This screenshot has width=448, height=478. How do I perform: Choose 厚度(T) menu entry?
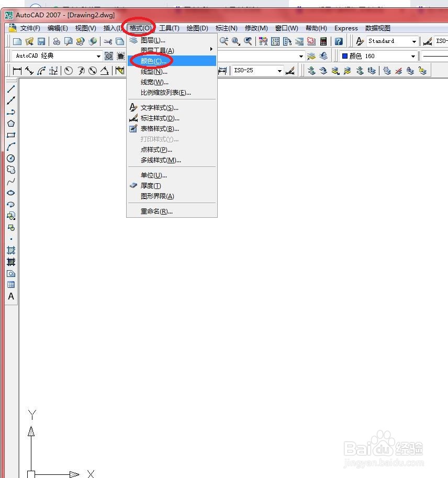pyautogui.click(x=172, y=186)
